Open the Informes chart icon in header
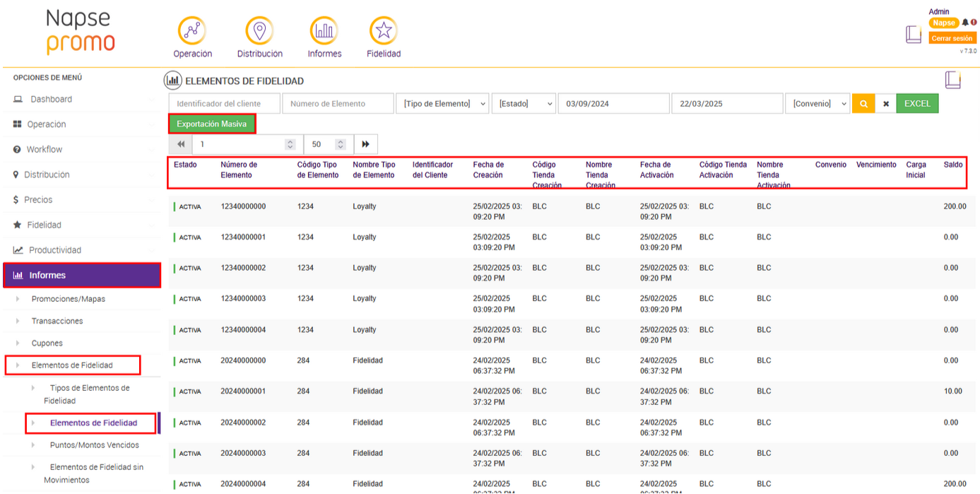980x494 pixels. pos(324,31)
